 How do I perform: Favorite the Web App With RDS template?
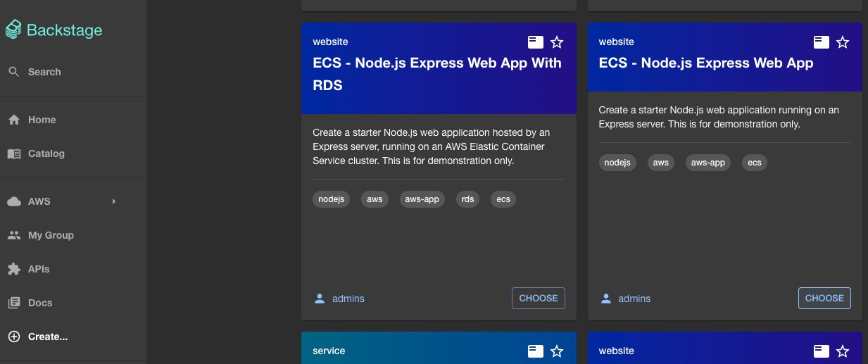point(557,42)
